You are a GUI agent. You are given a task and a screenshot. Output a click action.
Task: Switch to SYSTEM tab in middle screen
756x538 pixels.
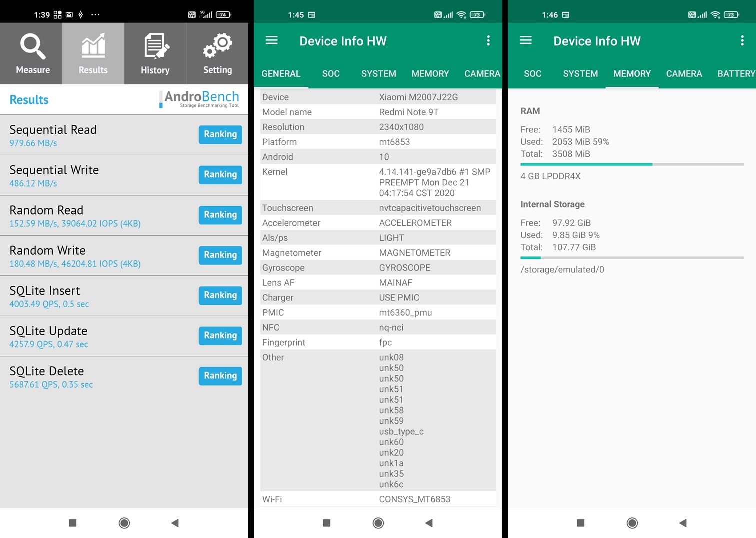point(379,74)
